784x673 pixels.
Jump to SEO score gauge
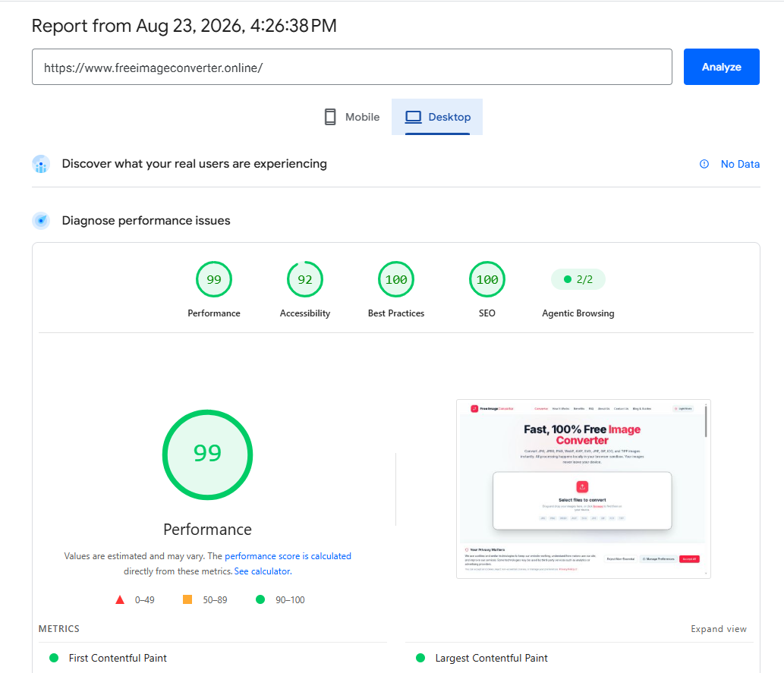(487, 279)
